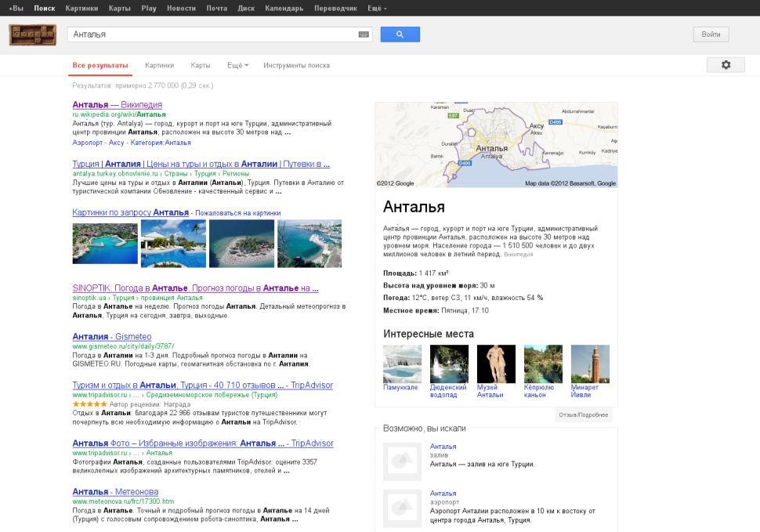Image resolution: width=760 pixels, height=532 pixels.
Task: Open the island beach image thumbnail
Action: 242,243
